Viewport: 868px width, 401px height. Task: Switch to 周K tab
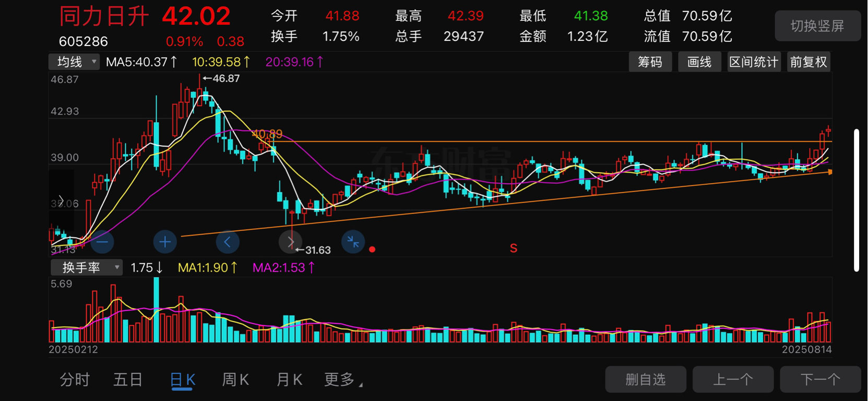point(235,380)
